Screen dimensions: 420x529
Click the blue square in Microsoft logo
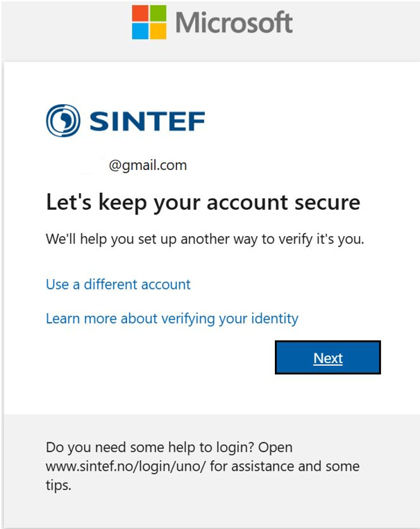pos(140,31)
